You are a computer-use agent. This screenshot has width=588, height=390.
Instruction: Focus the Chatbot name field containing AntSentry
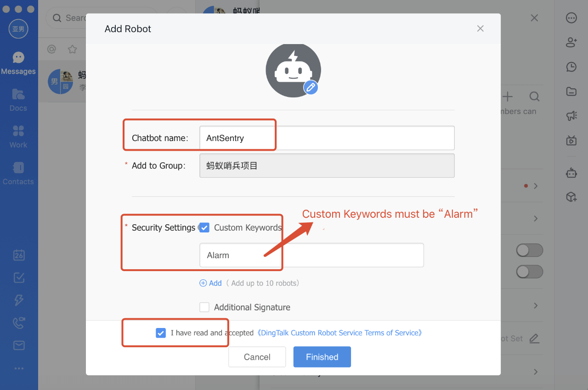click(327, 138)
